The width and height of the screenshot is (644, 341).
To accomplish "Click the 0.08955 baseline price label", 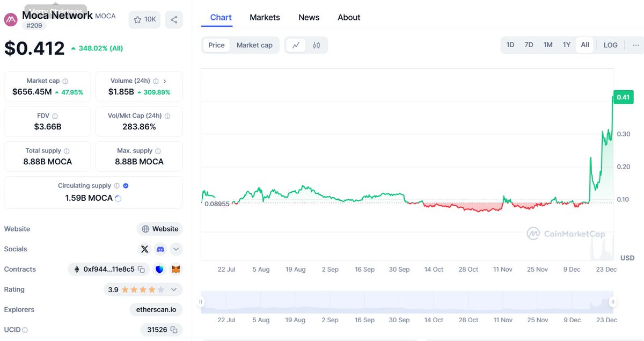I will click(x=217, y=204).
